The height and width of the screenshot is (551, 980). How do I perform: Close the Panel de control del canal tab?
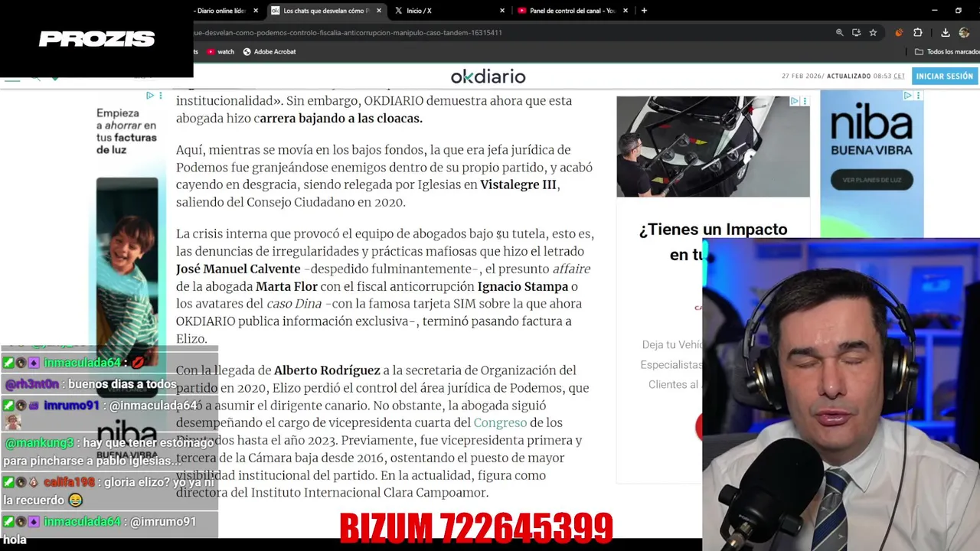pyautogui.click(x=626, y=11)
